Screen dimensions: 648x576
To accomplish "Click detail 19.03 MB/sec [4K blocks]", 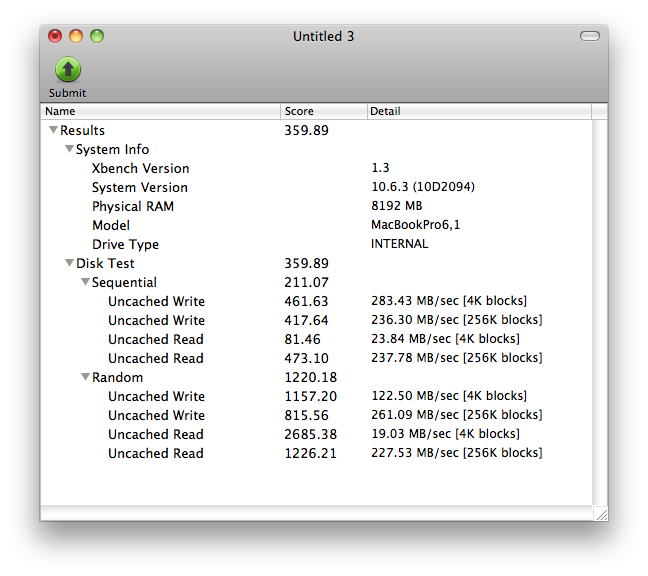I will point(445,434).
